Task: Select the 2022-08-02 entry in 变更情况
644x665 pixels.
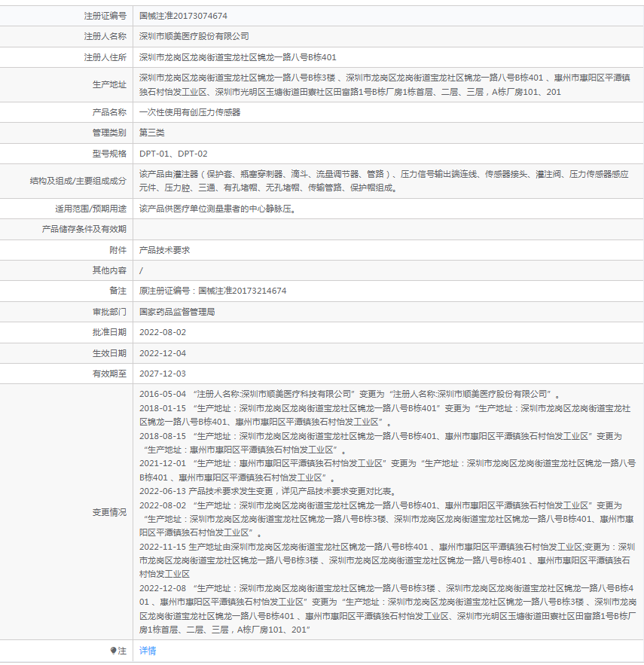Action: [386, 519]
